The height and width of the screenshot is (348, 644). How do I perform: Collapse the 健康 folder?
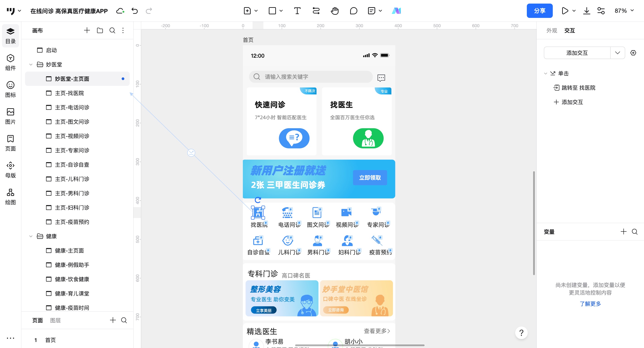[x=31, y=236]
